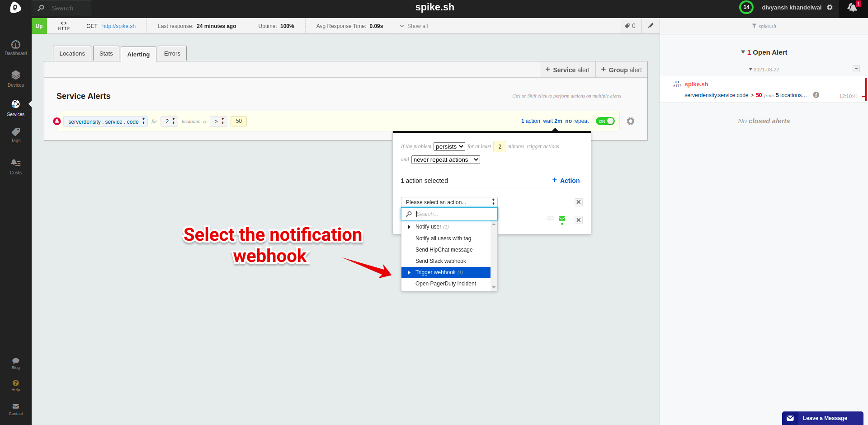Open the alert settings gear icon
Image resolution: width=868 pixels, height=425 pixels.
point(631,121)
